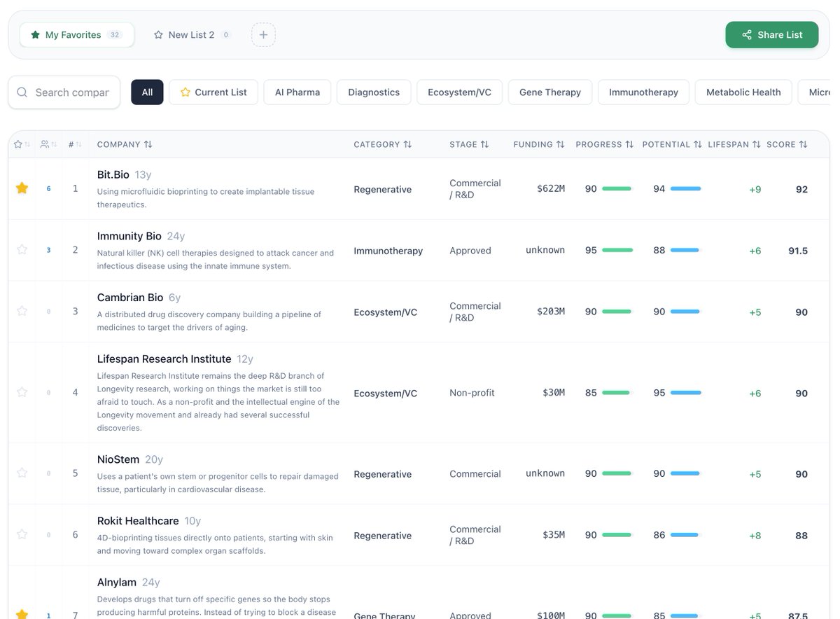
Task: Open the Bit.Bio company name
Action: (113, 174)
